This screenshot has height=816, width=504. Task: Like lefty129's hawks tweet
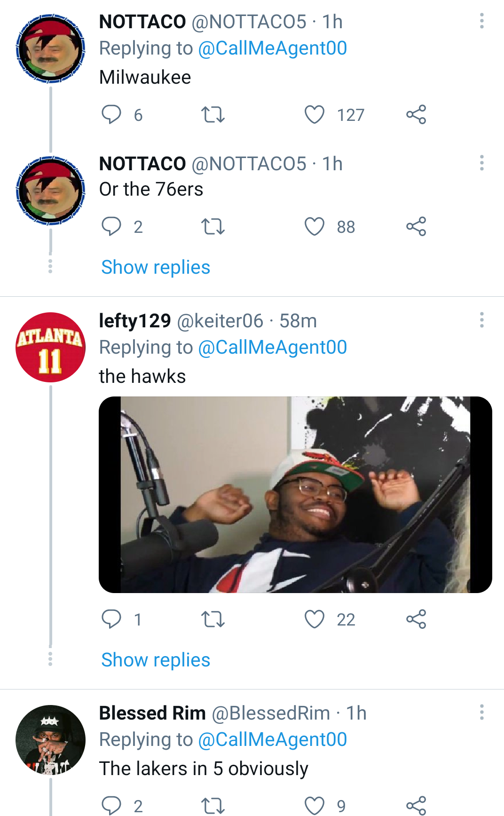[315, 620]
